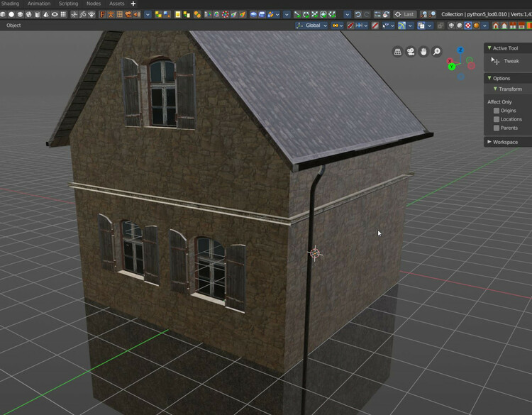Toggle show overlays button
The height and width of the screenshot is (415, 532).
click(x=421, y=26)
